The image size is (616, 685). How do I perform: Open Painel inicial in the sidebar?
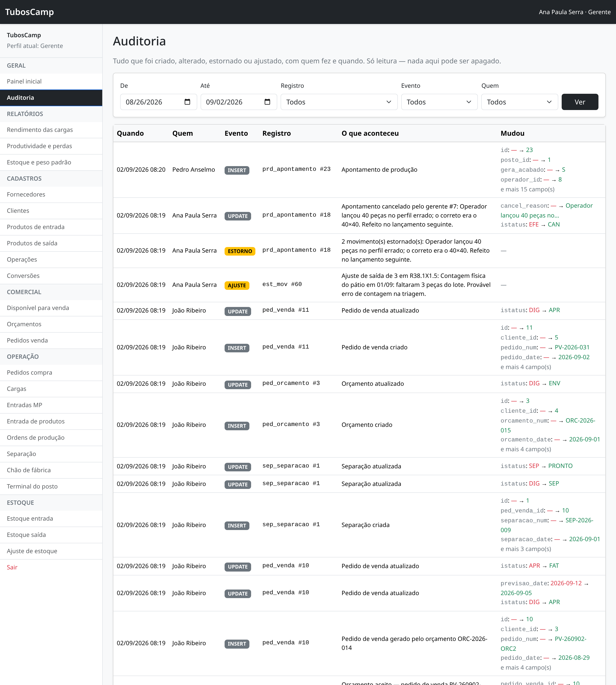(x=51, y=81)
